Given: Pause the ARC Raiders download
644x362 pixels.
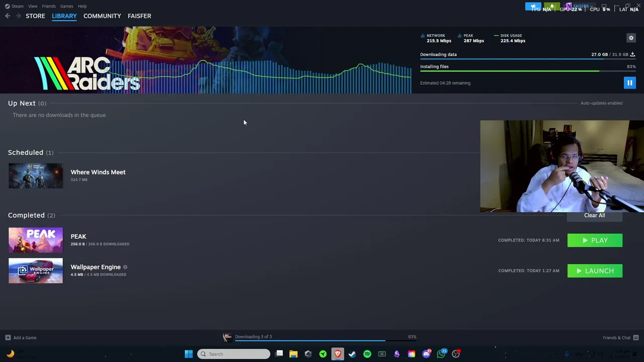Looking at the screenshot, I should pyautogui.click(x=629, y=83).
